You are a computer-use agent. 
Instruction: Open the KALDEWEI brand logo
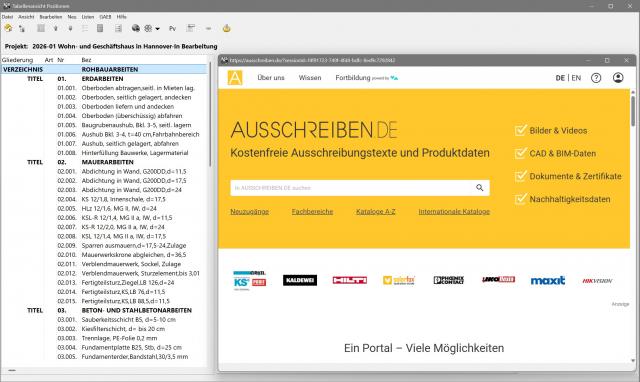pyautogui.click(x=300, y=280)
